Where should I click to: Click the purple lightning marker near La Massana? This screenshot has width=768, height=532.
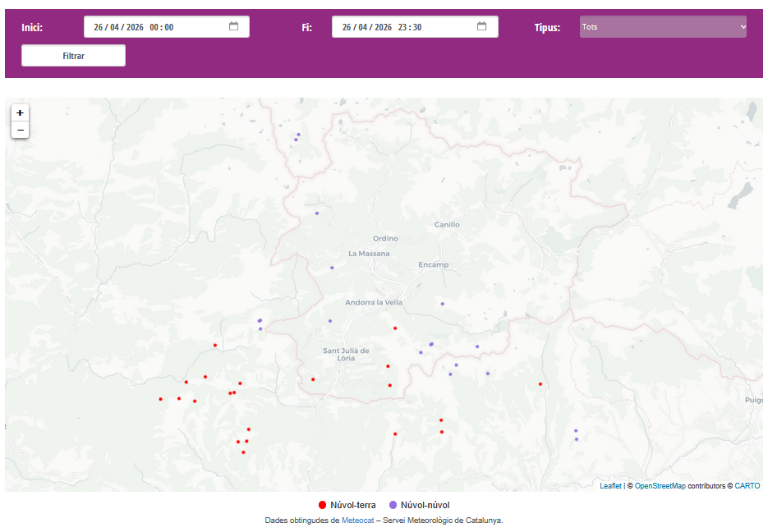(x=332, y=268)
